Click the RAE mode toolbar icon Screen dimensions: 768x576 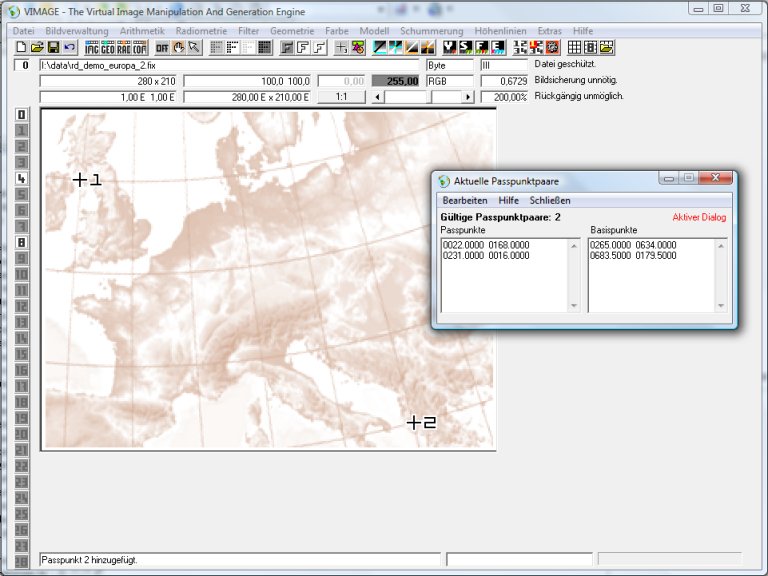[125, 47]
